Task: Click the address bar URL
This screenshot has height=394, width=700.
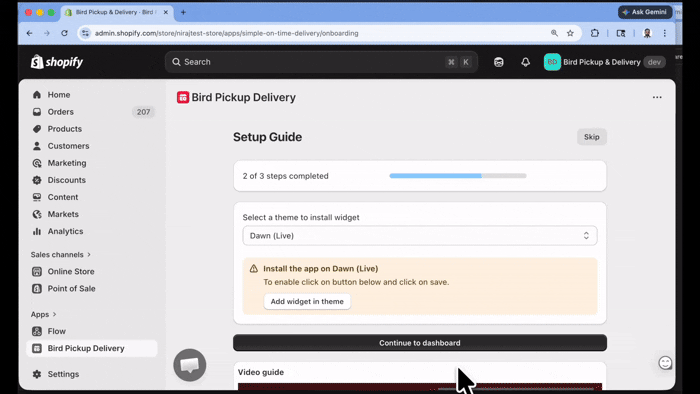Action: pos(226,33)
